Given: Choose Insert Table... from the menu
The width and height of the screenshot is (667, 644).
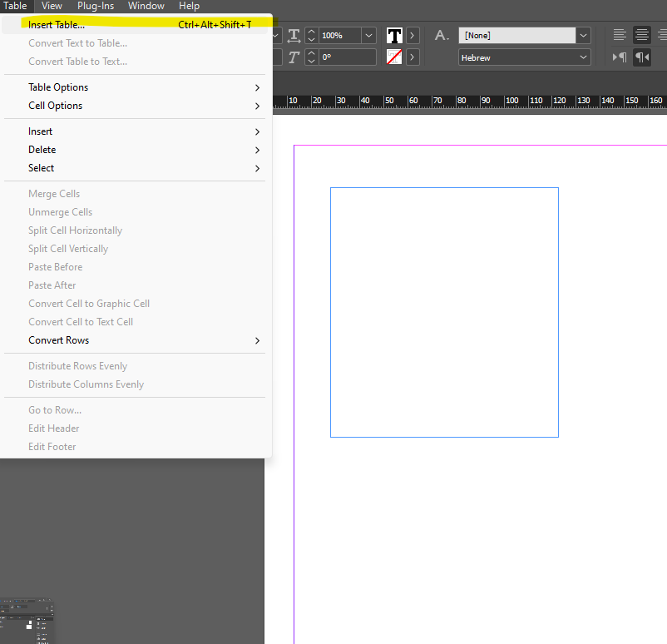Looking at the screenshot, I should [57, 25].
